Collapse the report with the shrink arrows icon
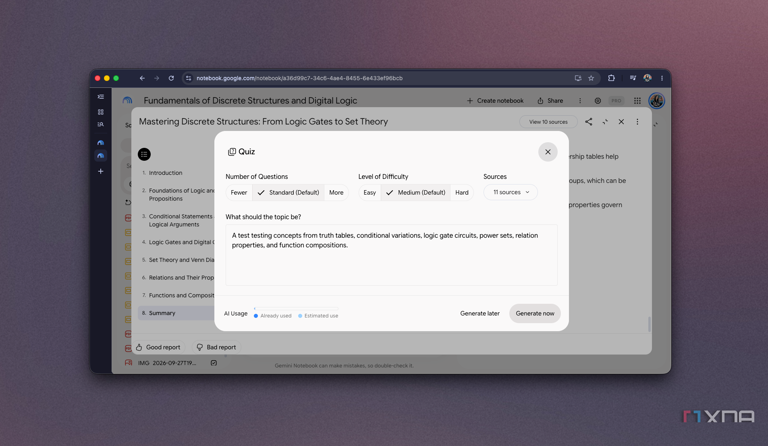The height and width of the screenshot is (446, 768). (605, 121)
